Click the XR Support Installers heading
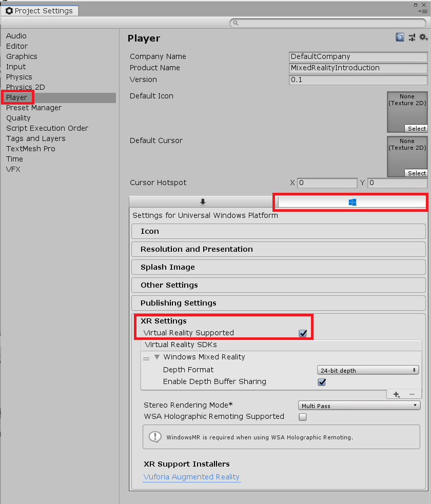The height and width of the screenshot is (504, 431). (187, 464)
